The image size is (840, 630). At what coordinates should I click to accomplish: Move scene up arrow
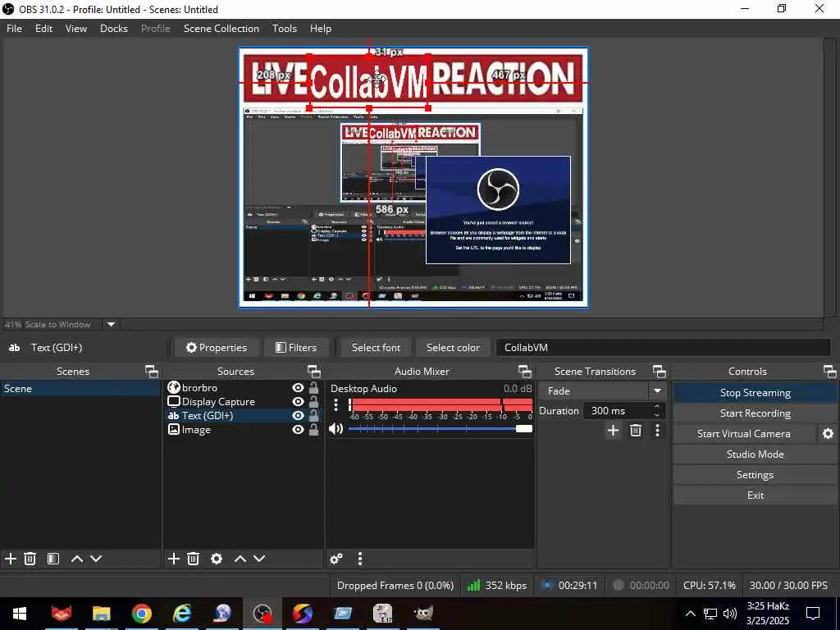pos(76,559)
